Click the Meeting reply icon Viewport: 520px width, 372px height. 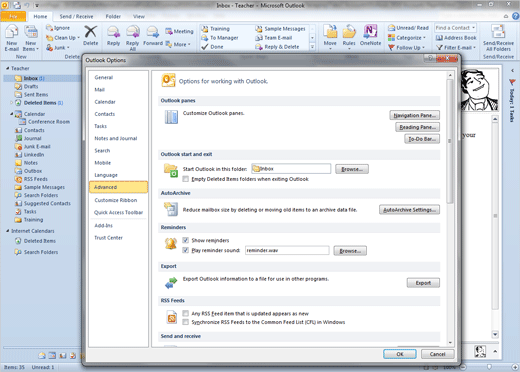point(169,31)
